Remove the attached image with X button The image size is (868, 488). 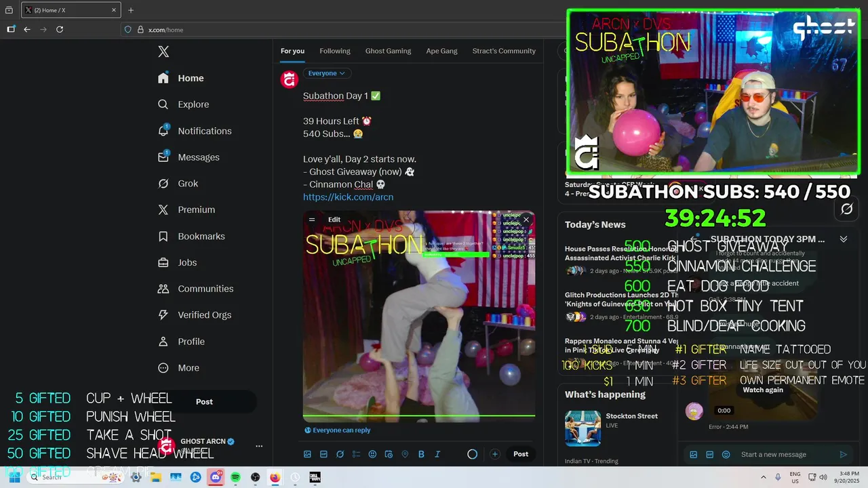(x=526, y=220)
